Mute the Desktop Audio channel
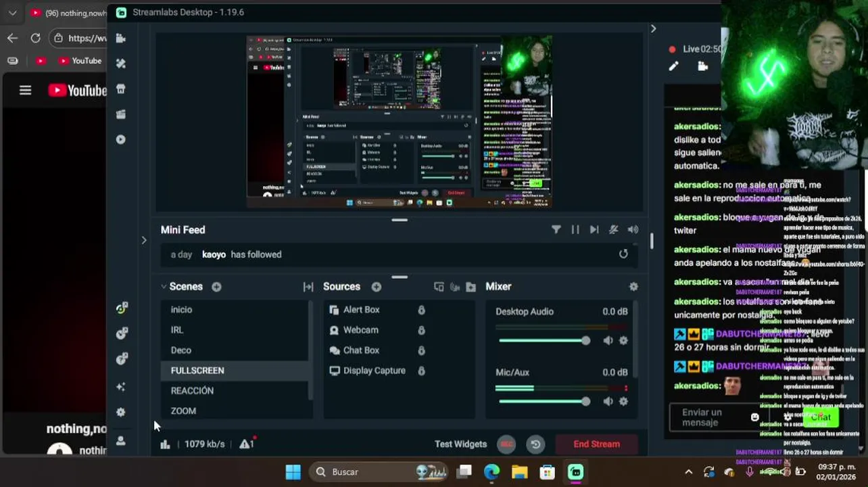 [x=608, y=340]
